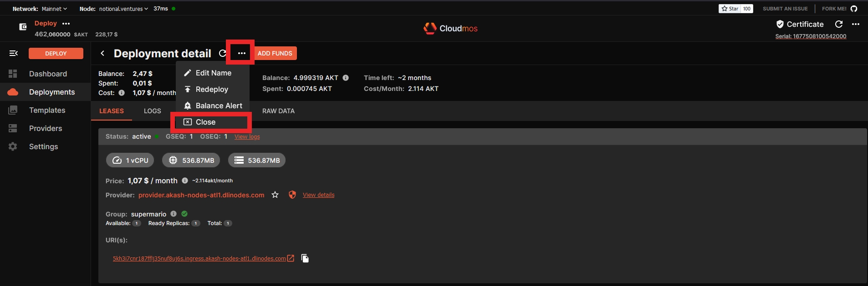This screenshot has width=868, height=286.
Task: Open the URI in a new tab icon
Action: pos(291,258)
